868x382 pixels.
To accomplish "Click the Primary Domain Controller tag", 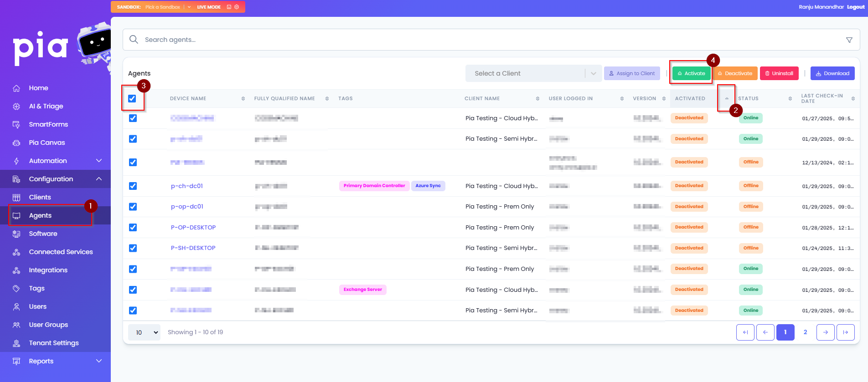I will pos(374,186).
